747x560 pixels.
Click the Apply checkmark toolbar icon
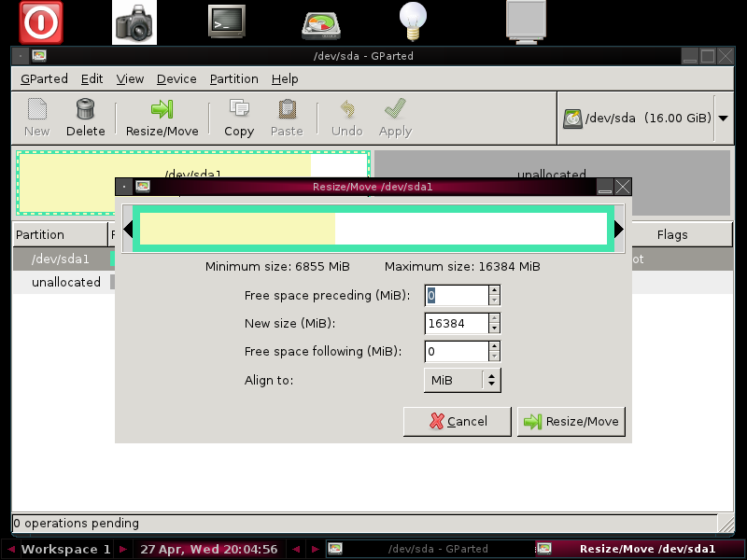pos(395,118)
